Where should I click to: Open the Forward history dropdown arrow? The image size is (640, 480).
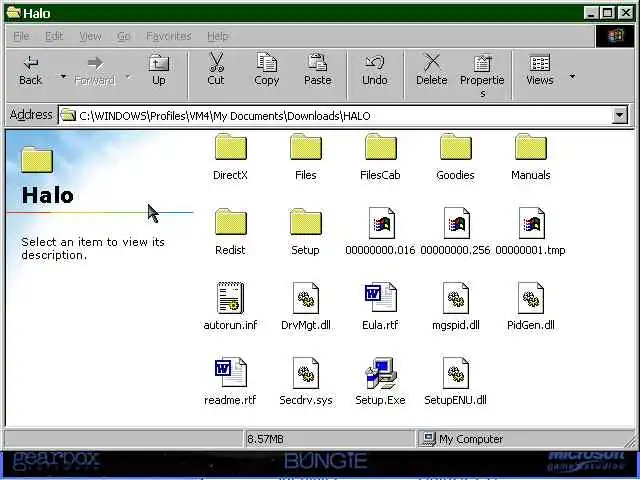point(128,76)
